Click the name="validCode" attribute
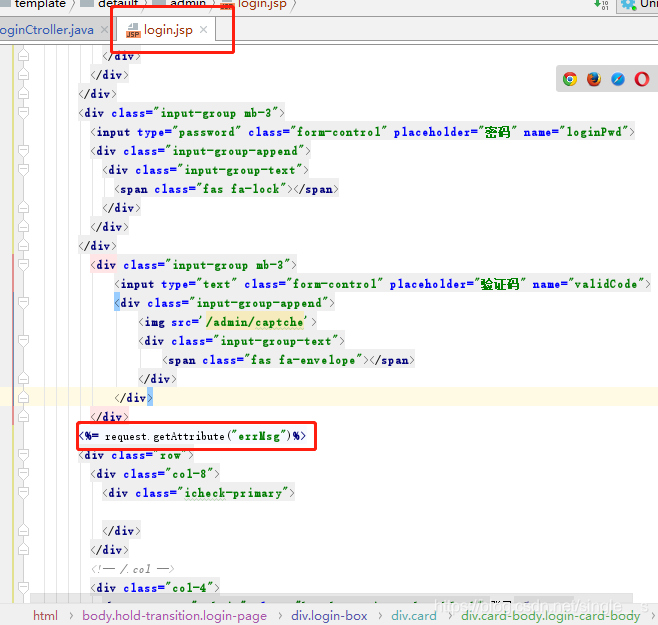This screenshot has height=625, width=658. tap(588, 284)
